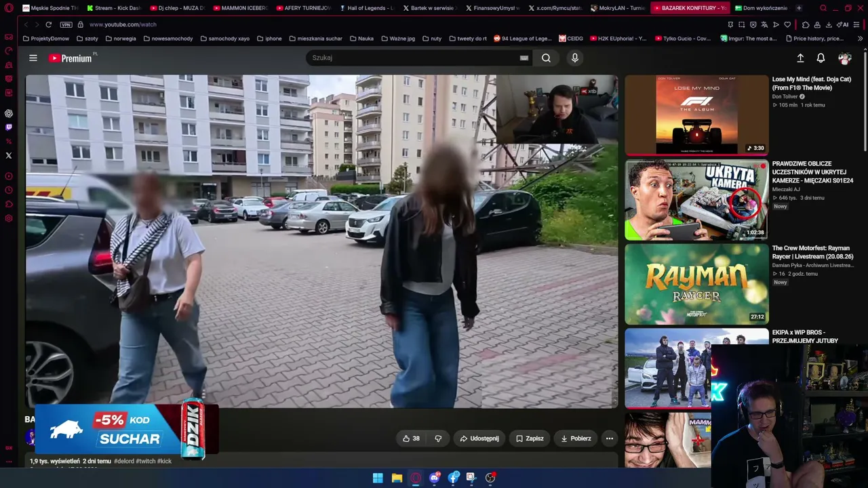Screen dimensions: 868x488
Task: Open Opera easy setup menu
Action: coord(858,25)
